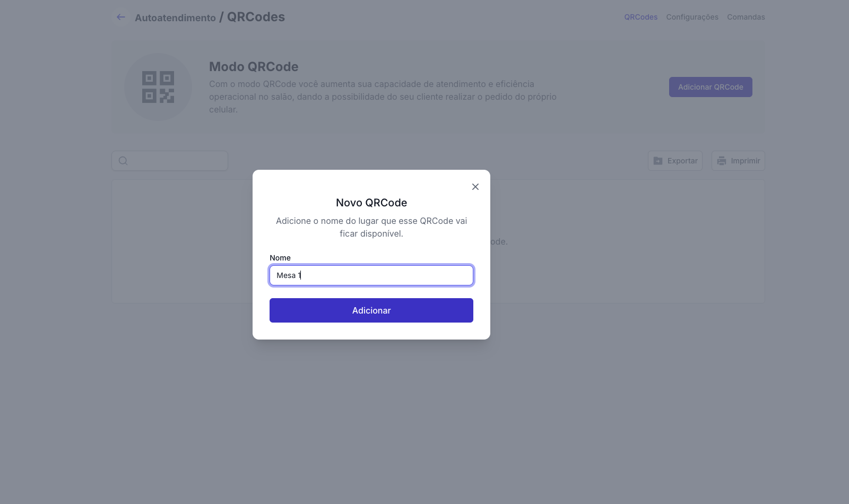Click the large QR code icon
Image resolution: width=849 pixels, height=504 pixels.
(x=158, y=87)
